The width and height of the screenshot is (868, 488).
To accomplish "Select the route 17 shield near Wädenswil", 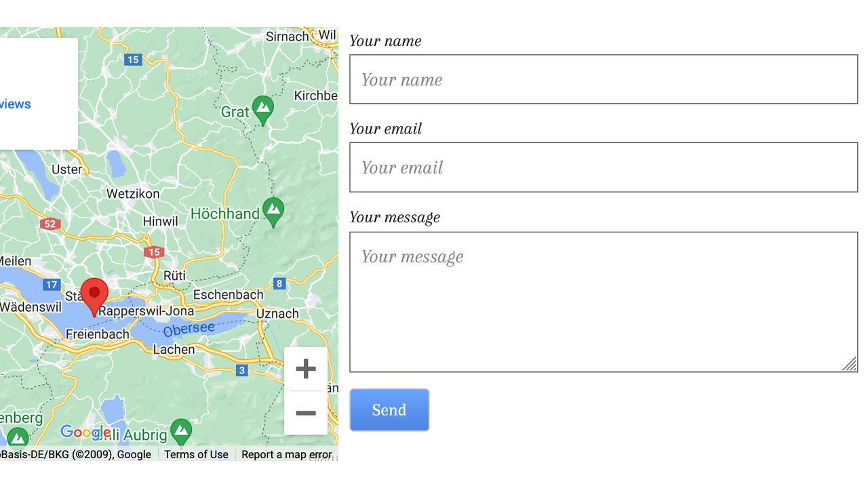I will coord(52,285).
